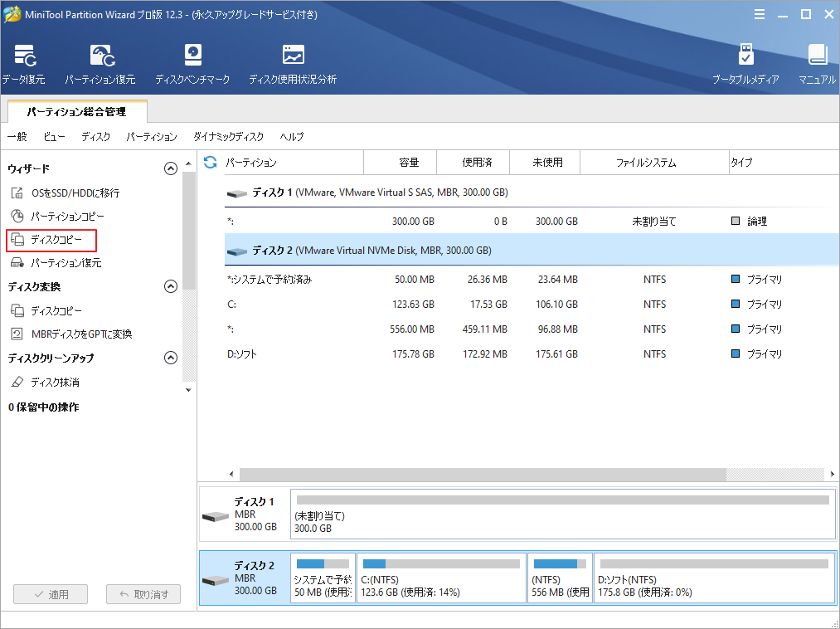The height and width of the screenshot is (629, 840).
Task: Collapse the ディスククリーンアップ section
Action: click(x=171, y=358)
